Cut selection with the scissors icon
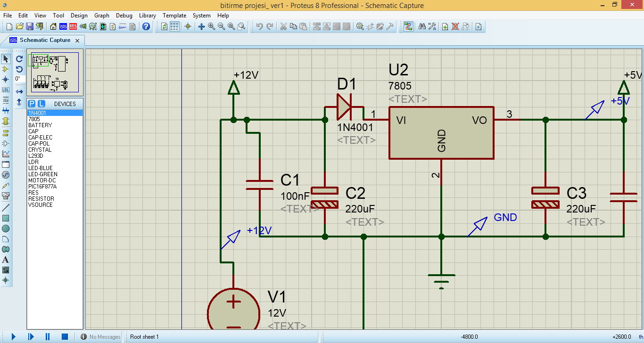644x343 pixels. pyautogui.click(x=283, y=26)
